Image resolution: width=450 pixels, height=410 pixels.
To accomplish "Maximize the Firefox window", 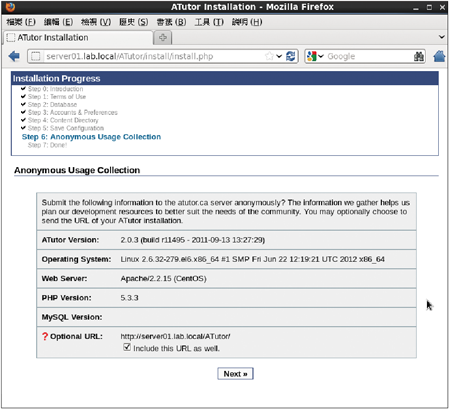I will (429, 7).
